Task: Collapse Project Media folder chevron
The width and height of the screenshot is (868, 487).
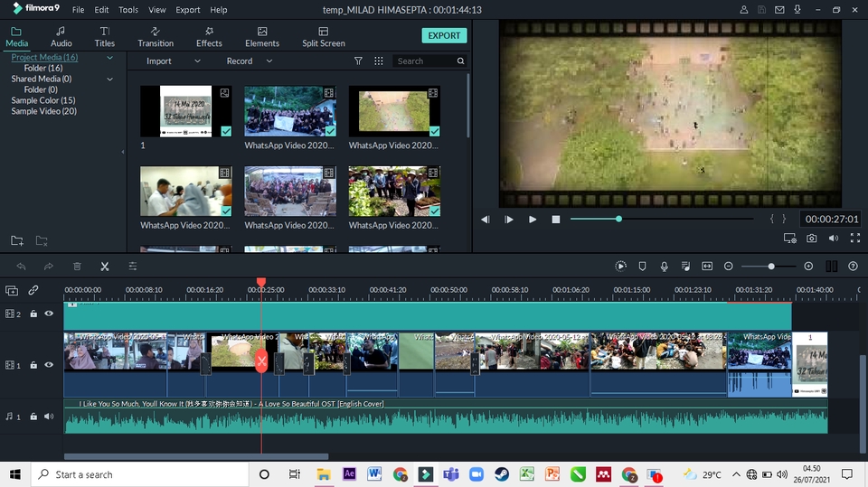Action: click(x=109, y=58)
